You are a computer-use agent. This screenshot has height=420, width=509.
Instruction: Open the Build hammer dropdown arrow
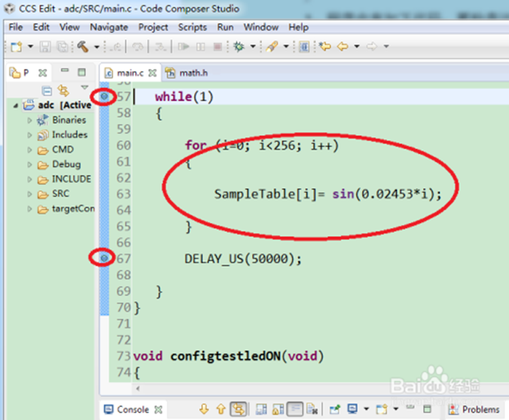[x=96, y=47]
